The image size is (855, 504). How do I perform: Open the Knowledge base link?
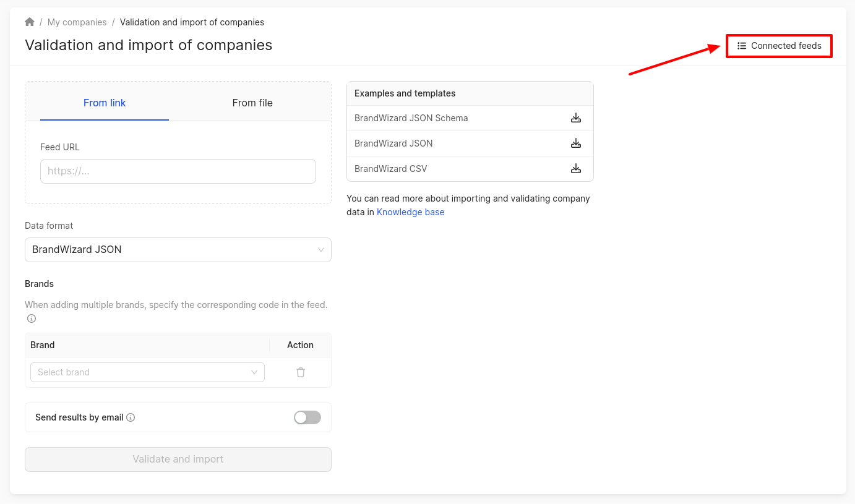point(411,212)
